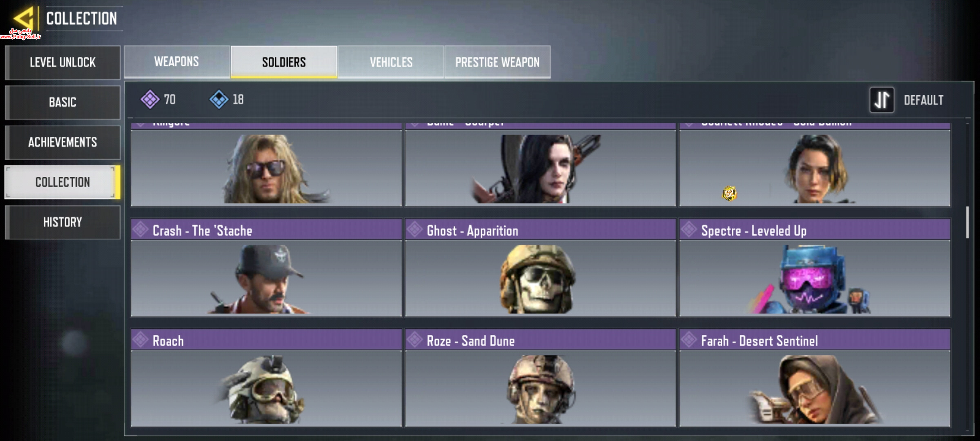Click rarity diamond beside Crash - The 'Stache
This screenshot has width=980, height=441.
tap(140, 230)
